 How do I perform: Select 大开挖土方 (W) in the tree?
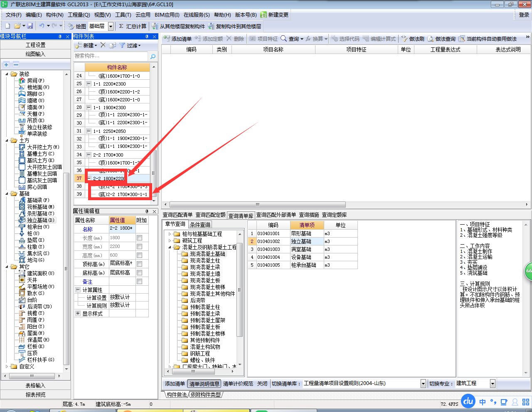pos(43,147)
